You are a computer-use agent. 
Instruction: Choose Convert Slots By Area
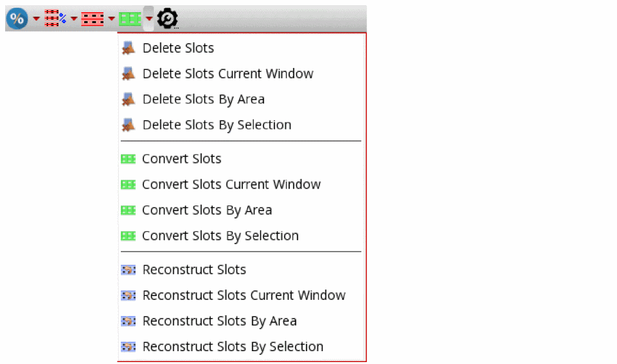206,211
